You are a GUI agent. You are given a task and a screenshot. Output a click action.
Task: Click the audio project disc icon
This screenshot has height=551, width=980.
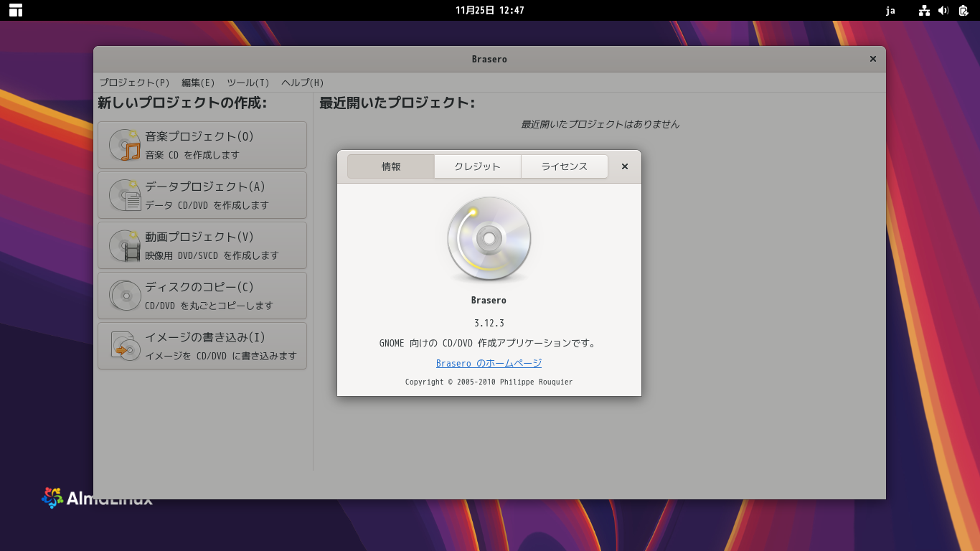click(125, 145)
